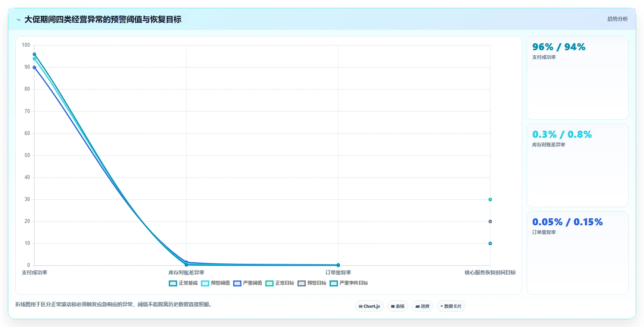The width and height of the screenshot is (644, 327).
Task: Click the 数据卡片 pill tag
Action: point(451,306)
